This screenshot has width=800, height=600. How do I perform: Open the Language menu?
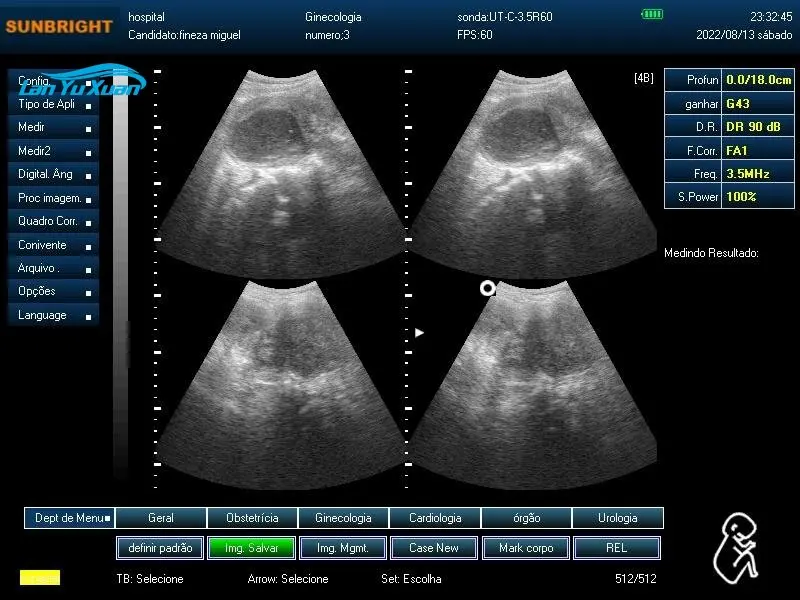tap(53, 315)
